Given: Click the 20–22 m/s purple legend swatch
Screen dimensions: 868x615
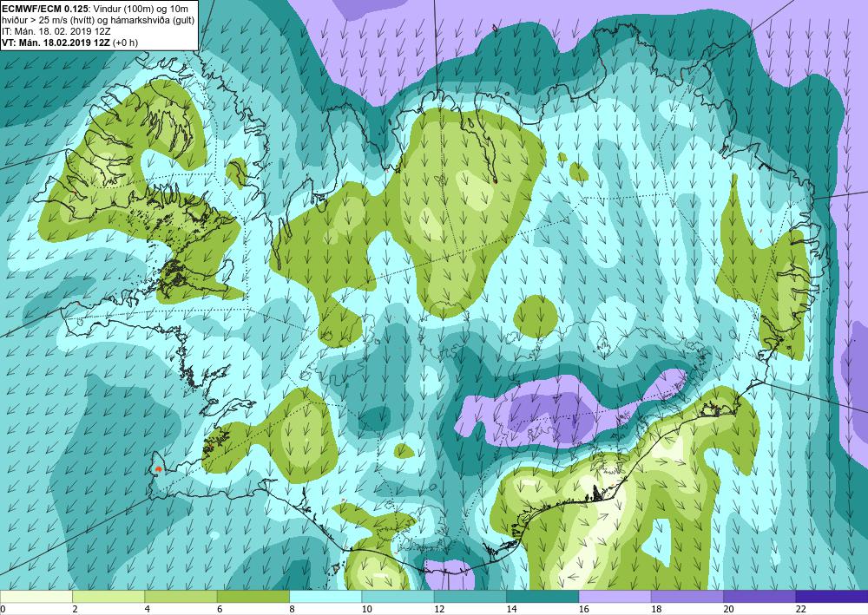Looking at the screenshot, I should point(759,596).
